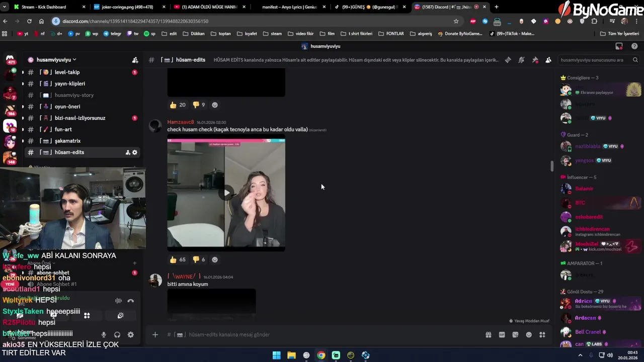Open the Discord help question mark
Viewport: 644px width, 362px height.
634,46
